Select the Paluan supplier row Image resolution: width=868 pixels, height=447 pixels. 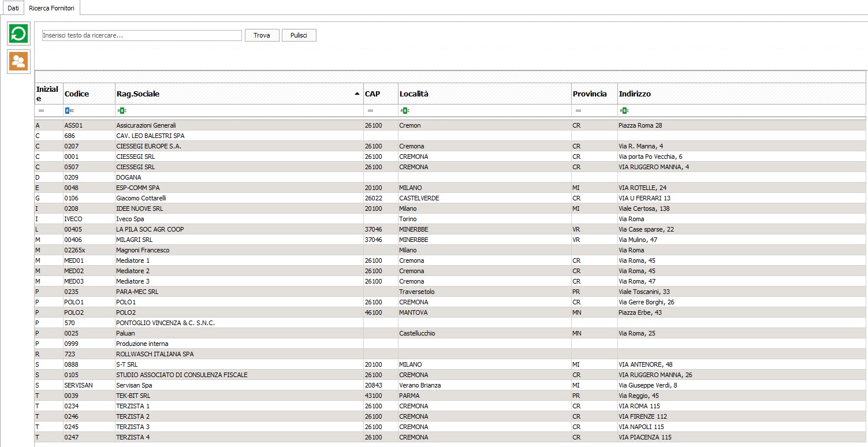[x=450, y=333]
